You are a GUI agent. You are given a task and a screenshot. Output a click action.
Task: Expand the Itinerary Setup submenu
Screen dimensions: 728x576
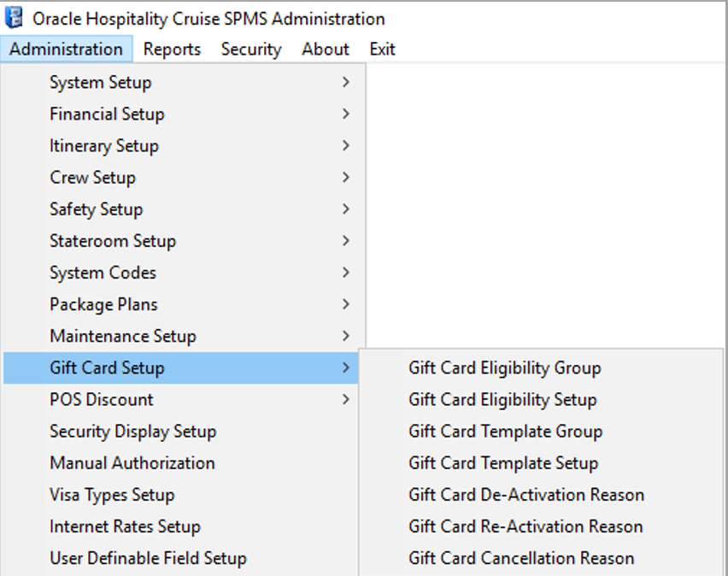(181, 145)
